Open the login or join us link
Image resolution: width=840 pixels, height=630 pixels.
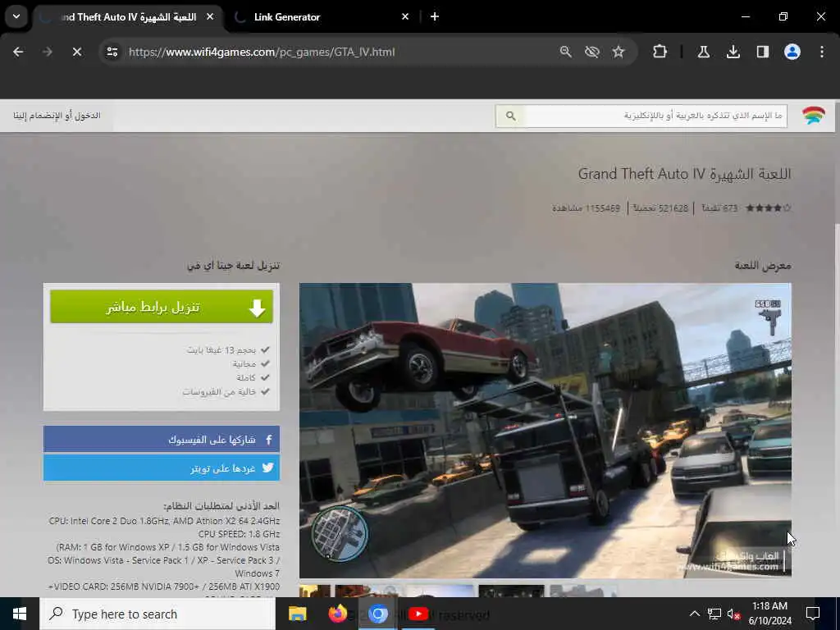point(57,115)
